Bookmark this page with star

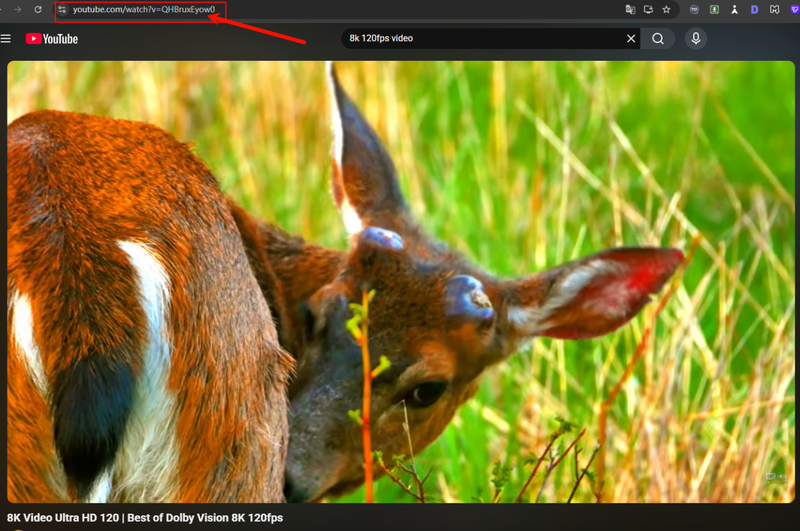666,10
